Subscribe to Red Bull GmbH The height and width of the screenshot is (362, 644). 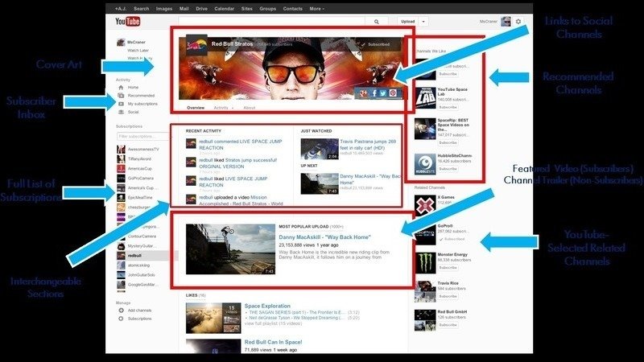(x=448, y=325)
